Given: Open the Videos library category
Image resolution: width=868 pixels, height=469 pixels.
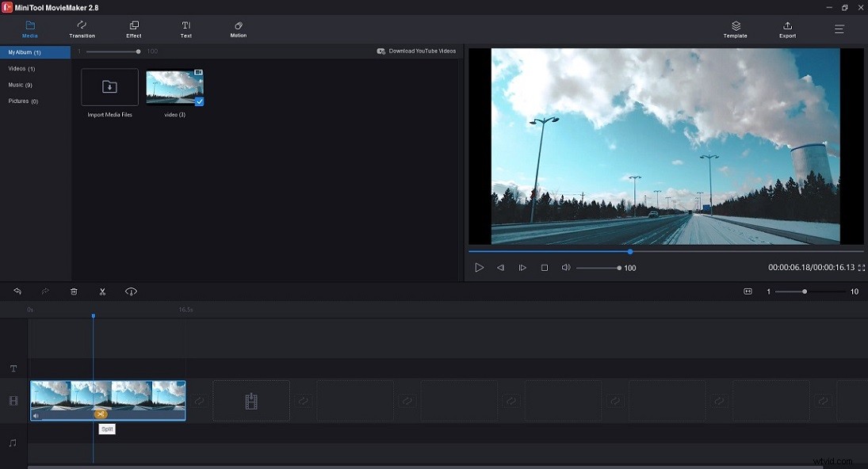Looking at the screenshot, I should point(22,68).
